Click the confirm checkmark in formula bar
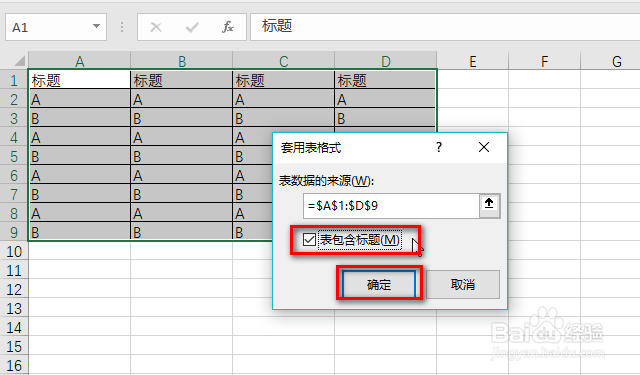Screen dimensions: 640x375 [192, 27]
